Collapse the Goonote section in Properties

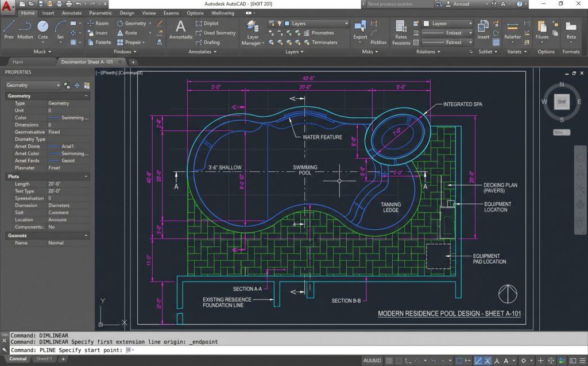(x=86, y=236)
